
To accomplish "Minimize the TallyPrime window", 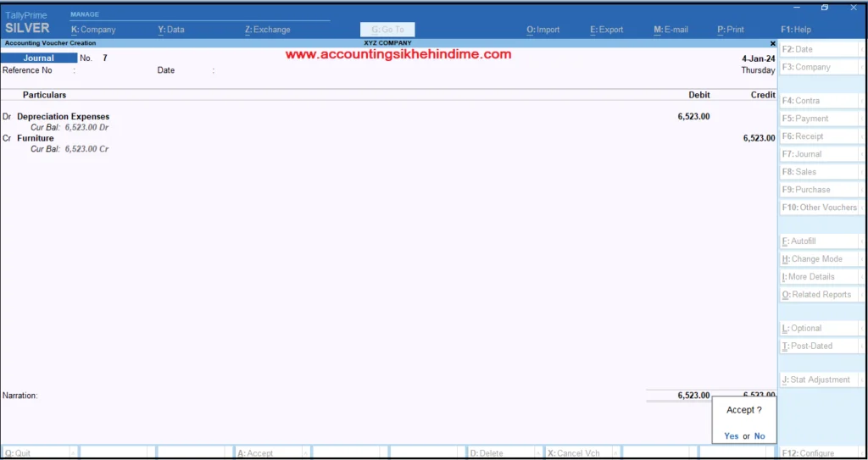I will click(797, 7).
